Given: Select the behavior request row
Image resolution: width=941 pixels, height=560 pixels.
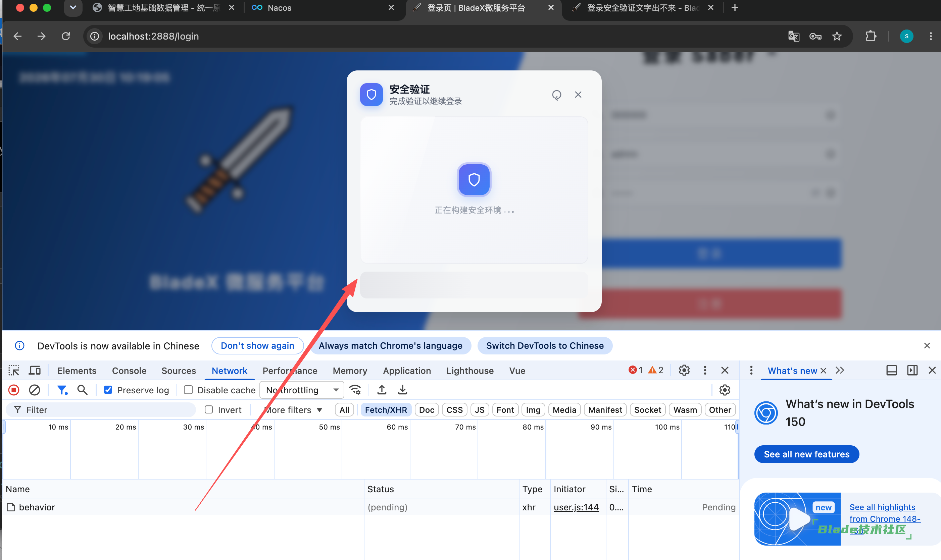Looking at the screenshot, I should point(370,507).
